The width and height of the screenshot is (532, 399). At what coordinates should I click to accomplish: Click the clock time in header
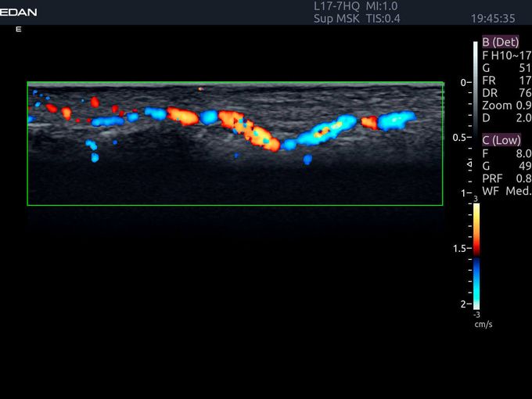(x=493, y=18)
